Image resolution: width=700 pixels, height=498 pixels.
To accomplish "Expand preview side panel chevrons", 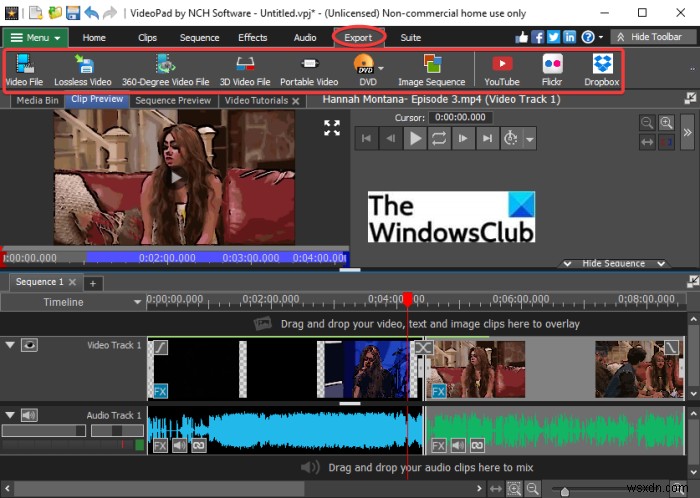I will click(x=688, y=133).
